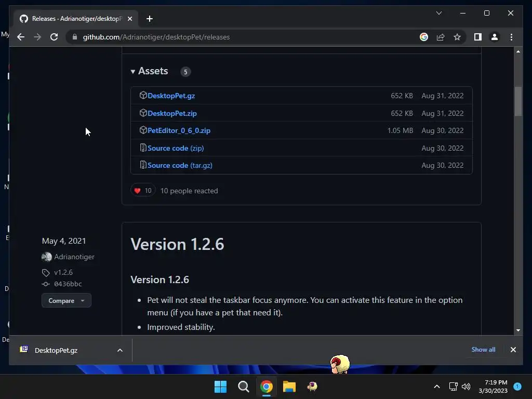The image size is (532, 399).
Task: Click package icon beside PetEditor_0_6_0.zip
Action: [143, 130]
